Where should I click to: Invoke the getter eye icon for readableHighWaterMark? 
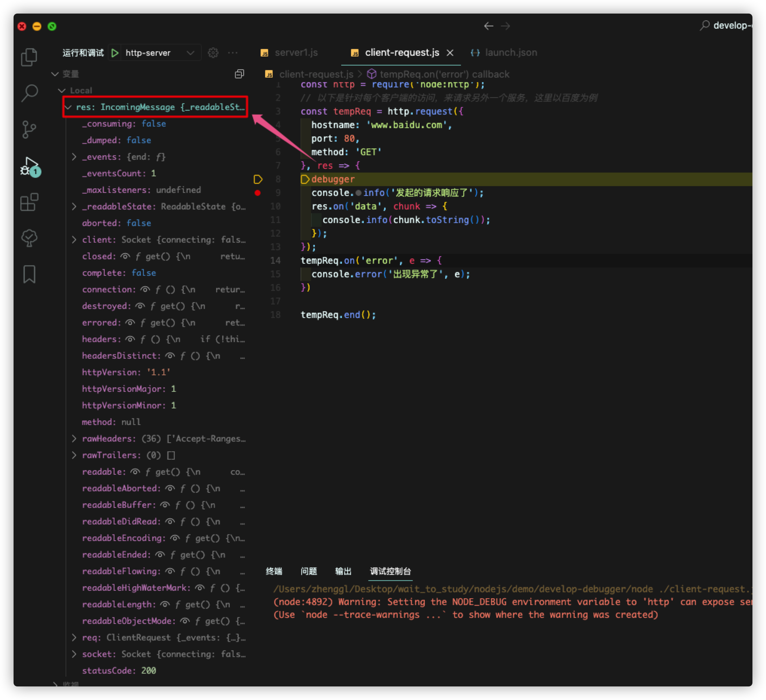coord(200,588)
